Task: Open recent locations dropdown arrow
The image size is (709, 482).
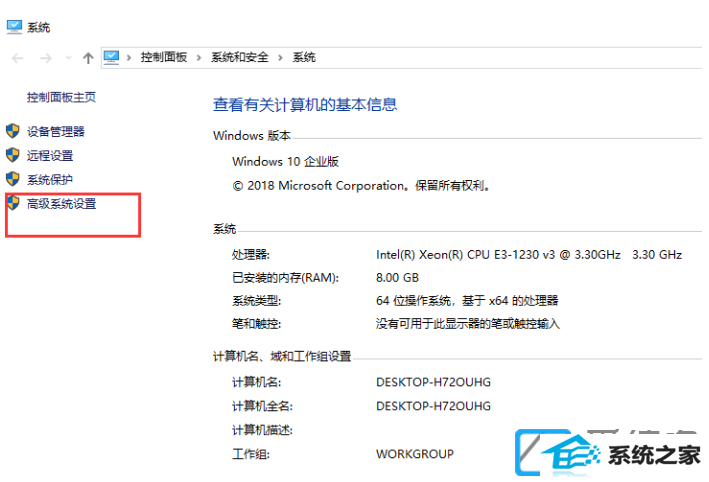Action: click(x=68, y=58)
